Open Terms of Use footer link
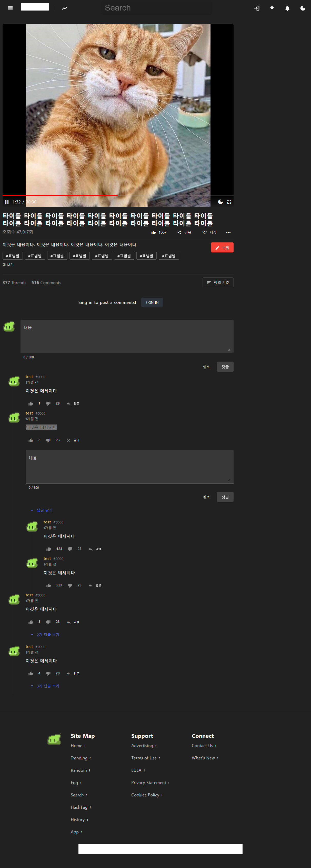311x868 pixels. pyautogui.click(x=144, y=758)
